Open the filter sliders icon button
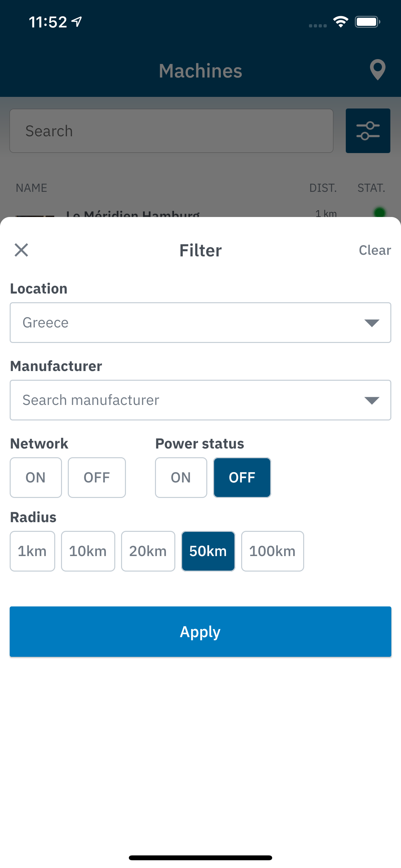This screenshot has width=401, height=868. tap(368, 131)
